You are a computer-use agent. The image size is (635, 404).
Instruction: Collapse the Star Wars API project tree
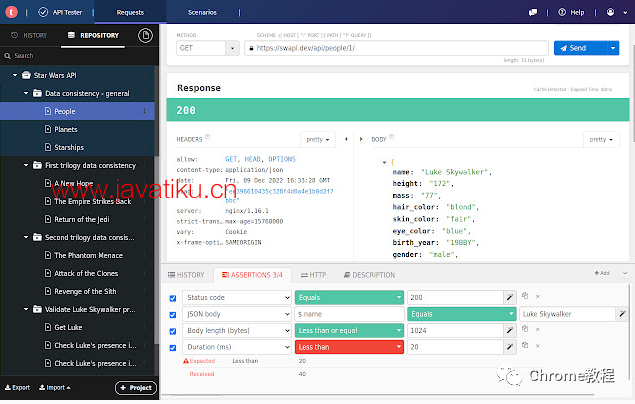point(15,75)
